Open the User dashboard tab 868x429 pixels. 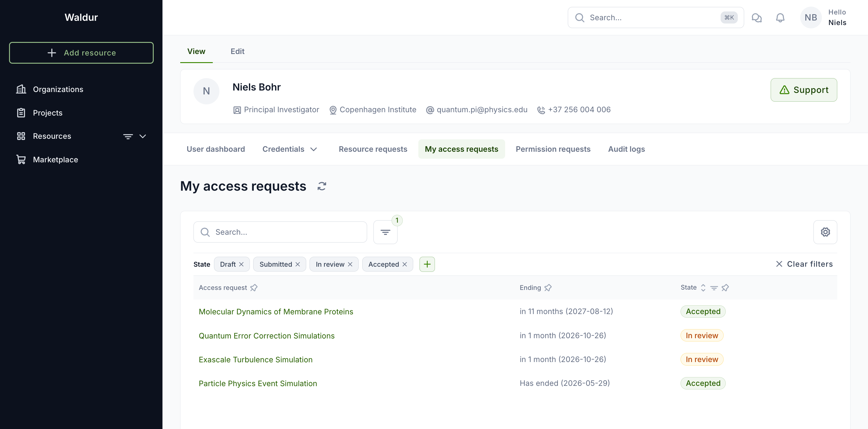coord(216,149)
